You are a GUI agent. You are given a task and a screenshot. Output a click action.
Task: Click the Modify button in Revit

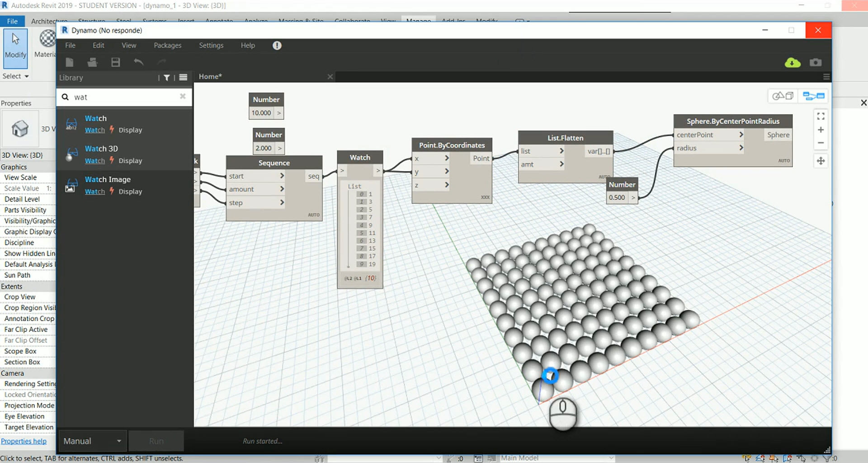15,48
